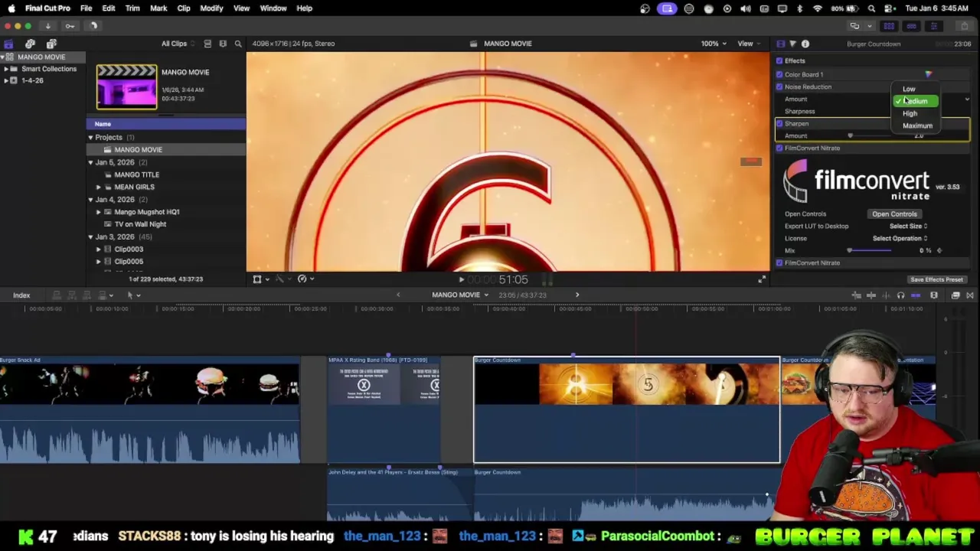
Task: Click the Import Media arrow icon
Action: [x=47, y=26]
